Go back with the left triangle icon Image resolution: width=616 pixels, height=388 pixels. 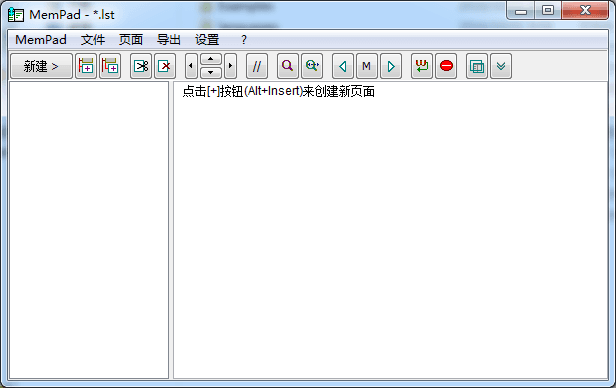tap(343, 66)
